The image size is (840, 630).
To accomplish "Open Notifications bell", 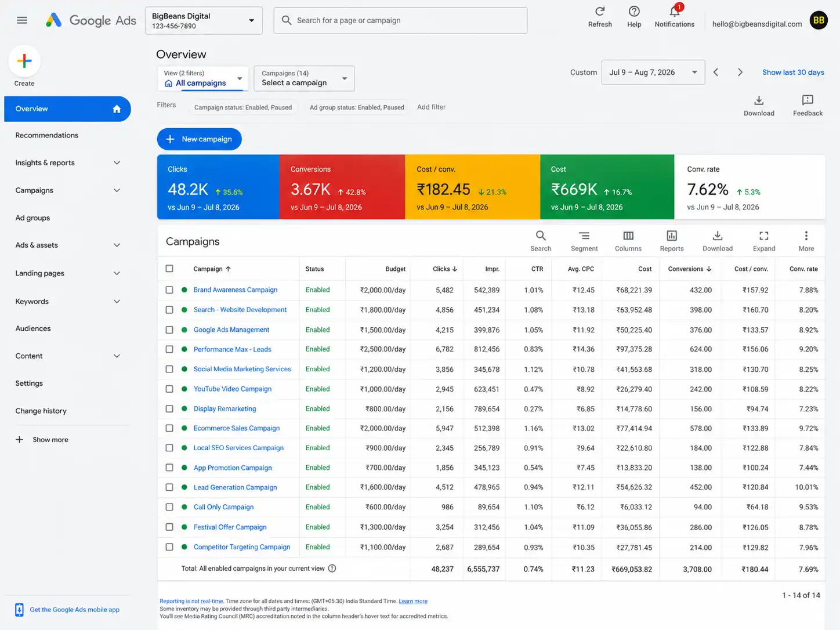I will pos(675,11).
